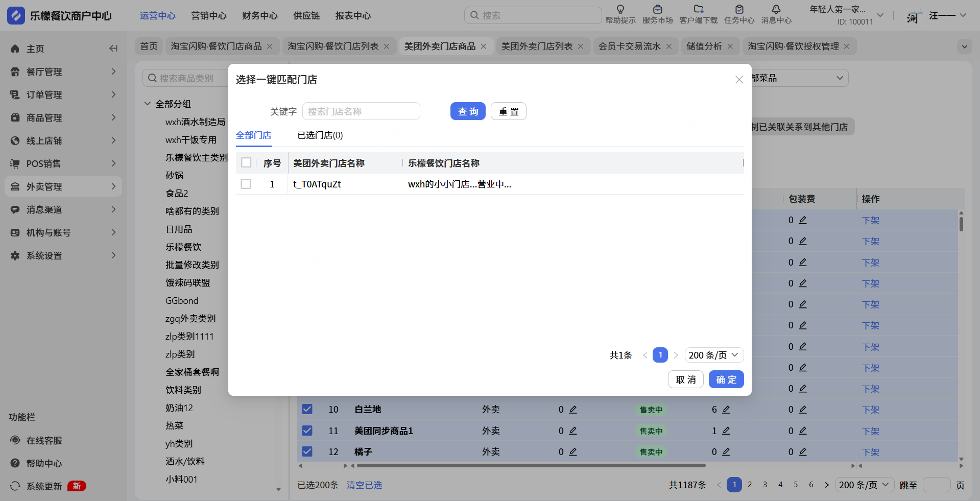Close the 选择一键匹配门店 dialog with X
The width and height of the screenshot is (980, 501).
click(738, 80)
